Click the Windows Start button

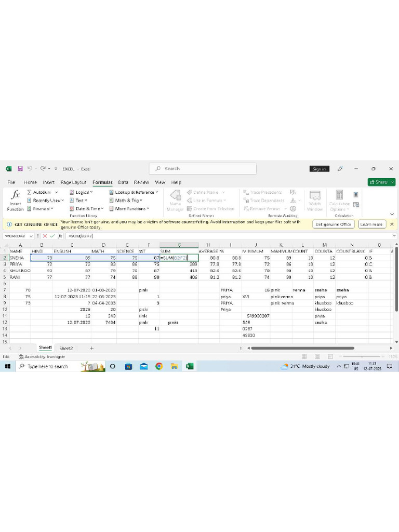click(8, 366)
